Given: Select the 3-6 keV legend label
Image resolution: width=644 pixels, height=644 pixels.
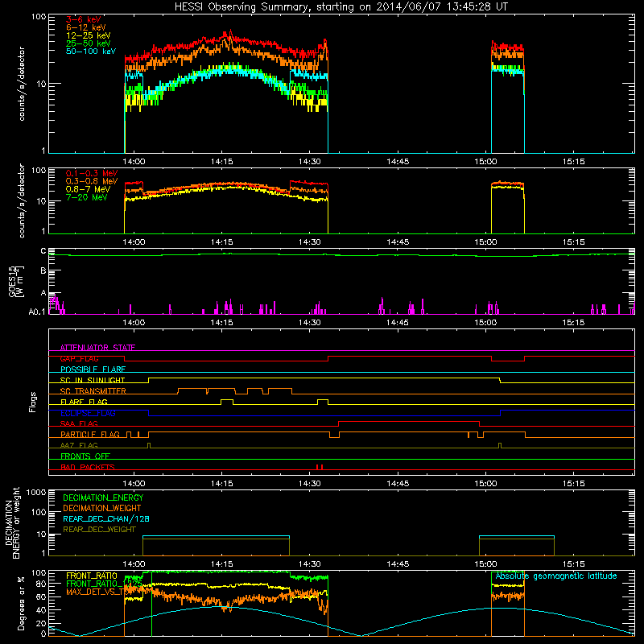Looking at the screenshot, I should (84, 19).
